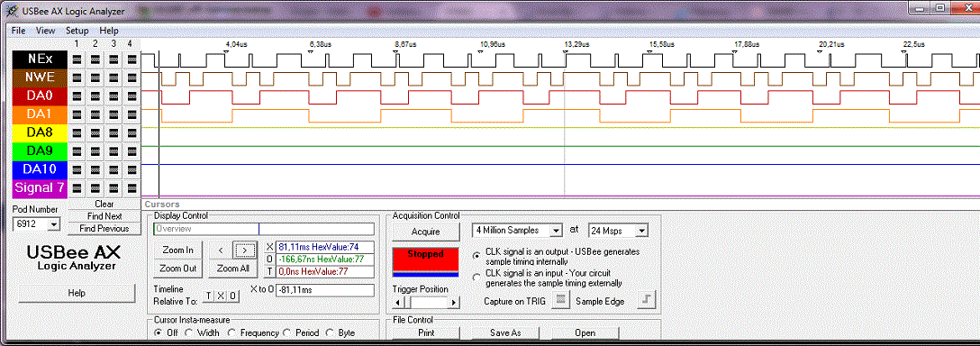Toggle DA1 trigger setting in column 4
Viewport: 980px width, 346px height.
click(132, 114)
